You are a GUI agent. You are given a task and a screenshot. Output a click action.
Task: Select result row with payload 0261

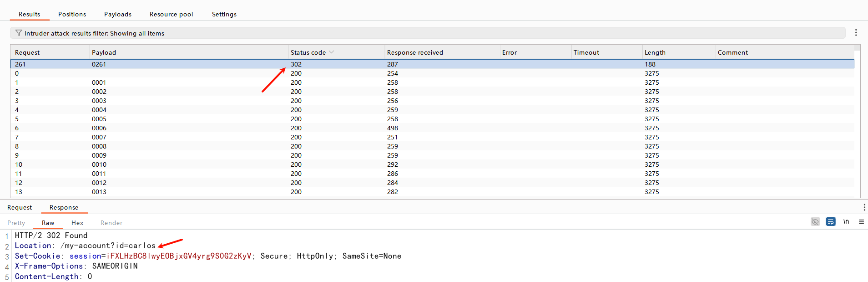pos(99,64)
